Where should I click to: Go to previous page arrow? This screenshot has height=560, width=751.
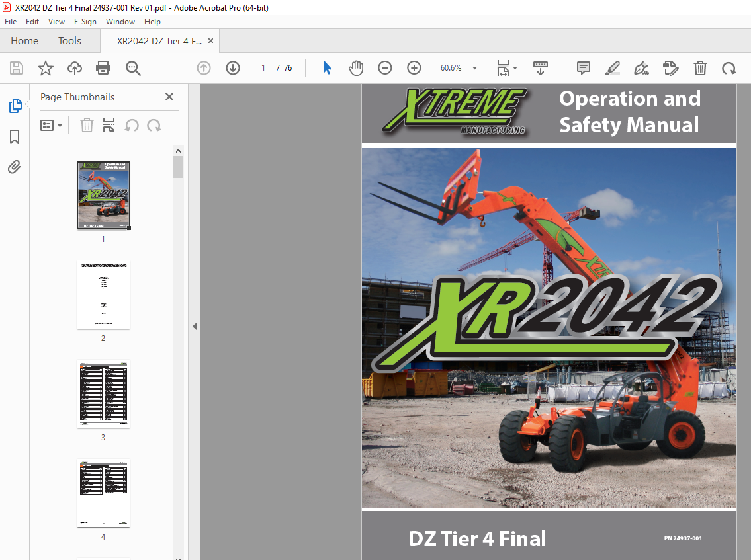coord(204,68)
